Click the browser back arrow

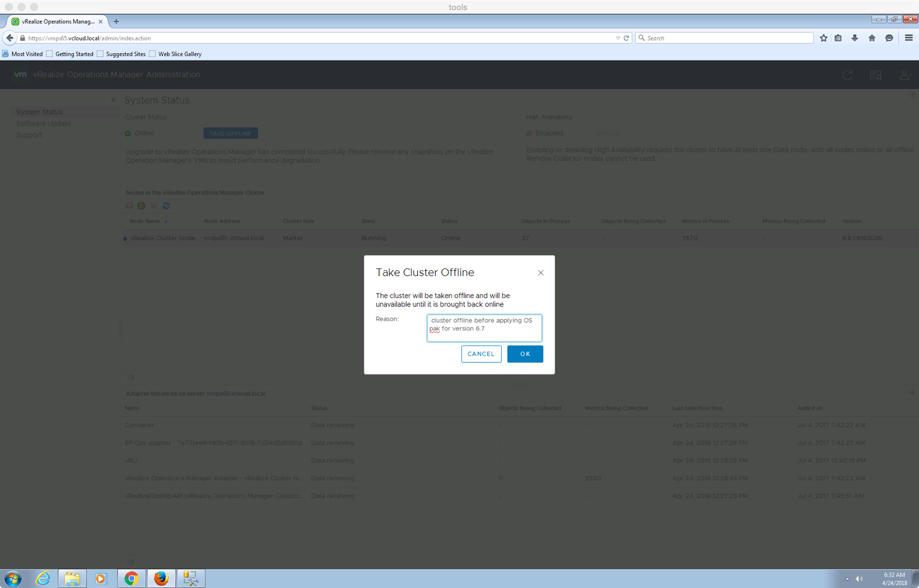(9, 38)
